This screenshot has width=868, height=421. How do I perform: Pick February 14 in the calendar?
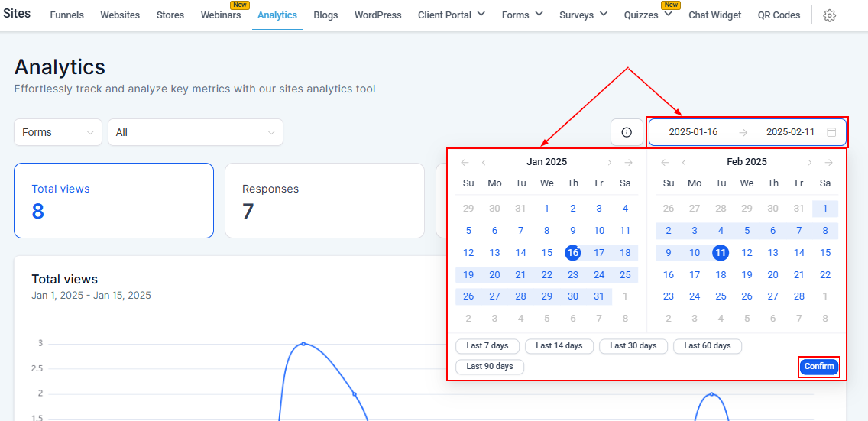click(x=798, y=253)
